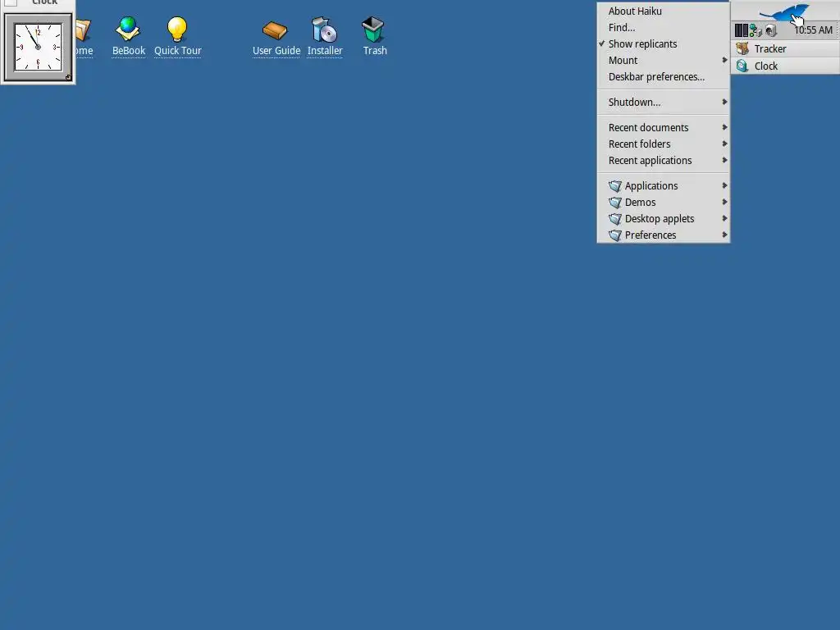Select the Shutdown... menu entry
Viewport: 840px width, 630px height.
pyautogui.click(x=664, y=103)
